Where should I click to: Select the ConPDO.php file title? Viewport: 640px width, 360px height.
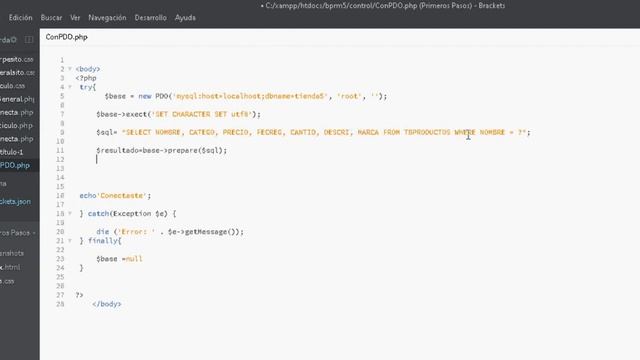[x=67, y=37]
